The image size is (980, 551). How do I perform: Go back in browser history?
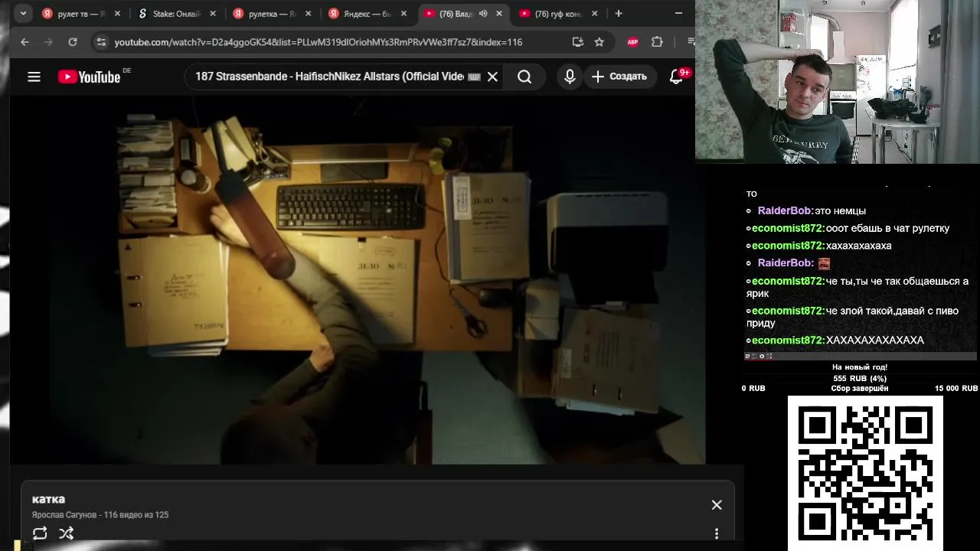[24, 42]
